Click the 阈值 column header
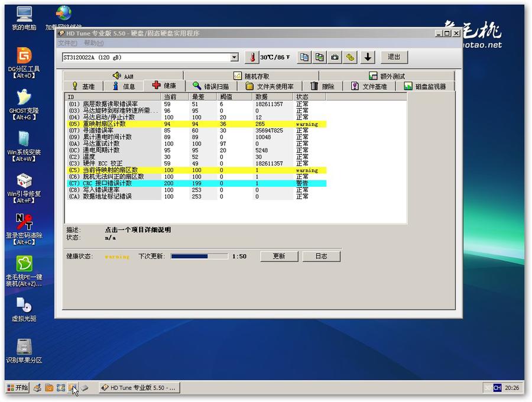 pyautogui.click(x=235, y=97)
